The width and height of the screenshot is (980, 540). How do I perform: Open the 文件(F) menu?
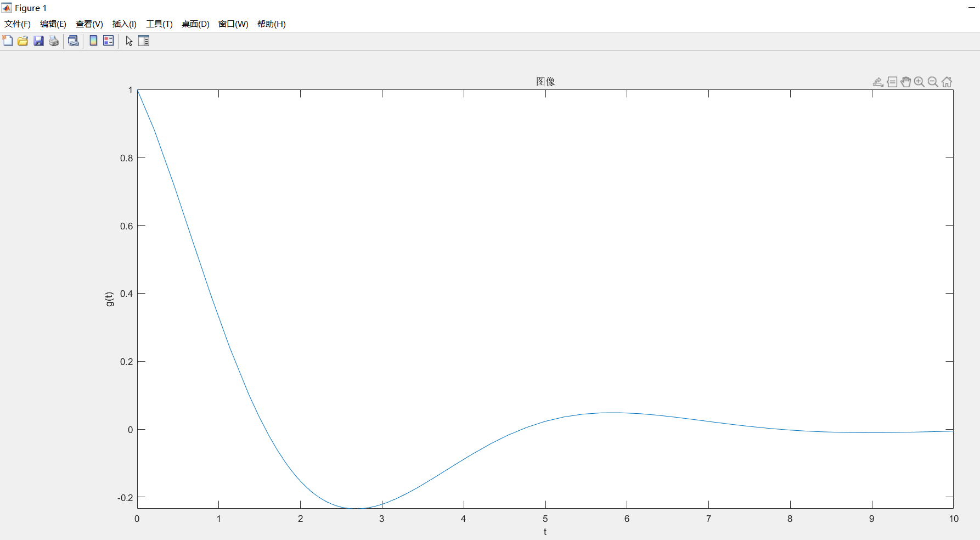coord(18,24)
